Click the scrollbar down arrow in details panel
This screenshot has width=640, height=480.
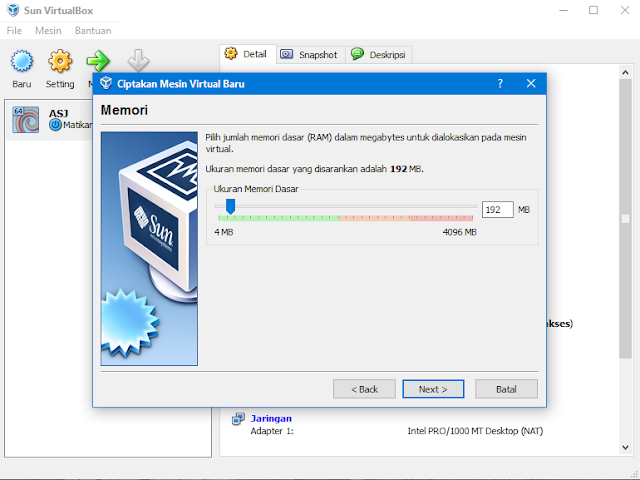coord(625,447)
